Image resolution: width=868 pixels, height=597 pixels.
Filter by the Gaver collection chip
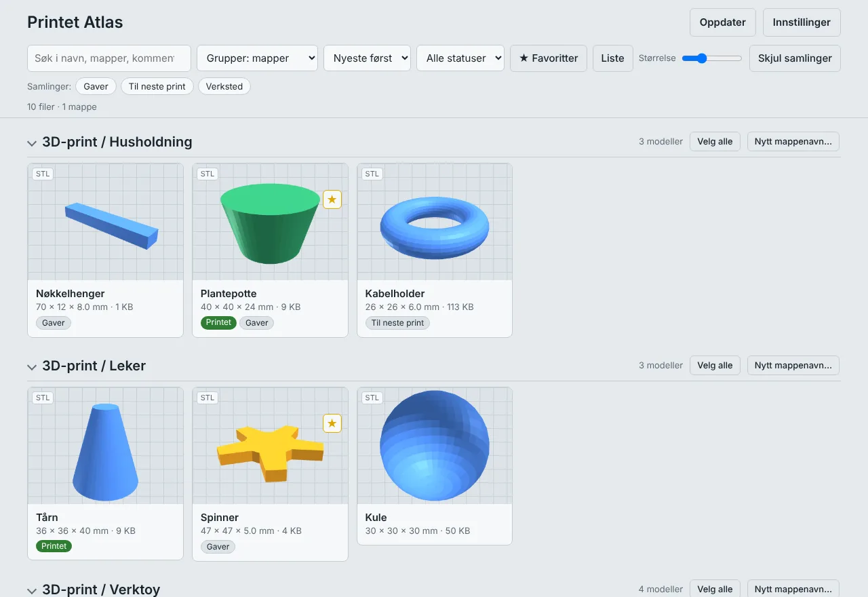coord(96,87)
